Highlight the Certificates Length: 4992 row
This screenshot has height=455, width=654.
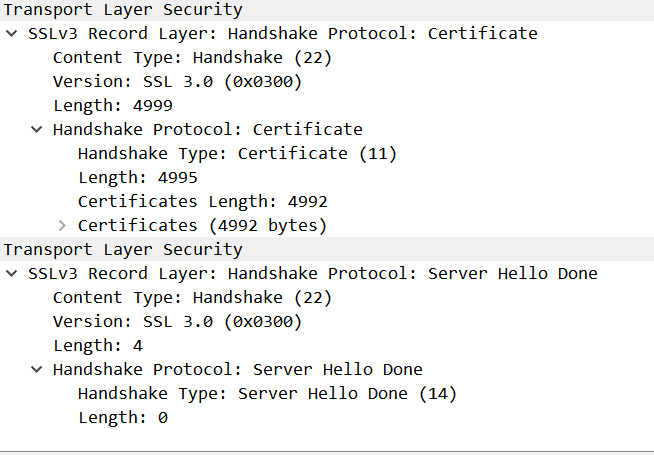(202, 201)
